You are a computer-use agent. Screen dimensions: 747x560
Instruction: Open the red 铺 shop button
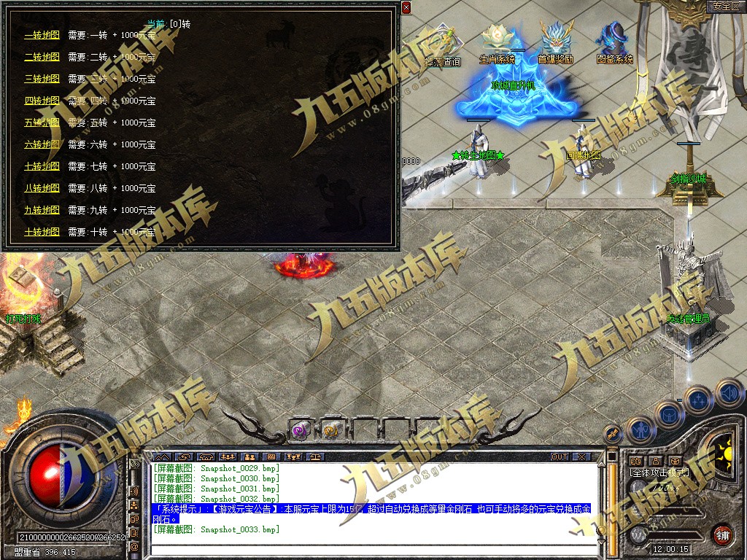pos(723,534)
